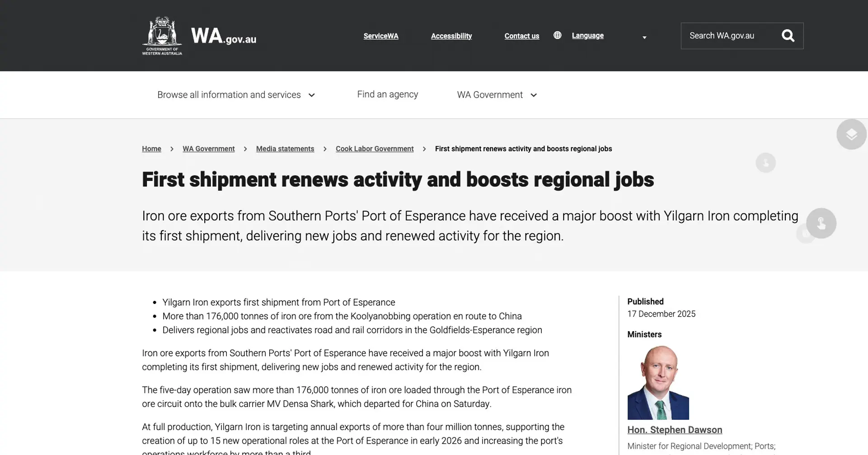The image size is (868, 455).
Task: Open the Cook Labor Government breadcrumb
Action: point(375,149)
